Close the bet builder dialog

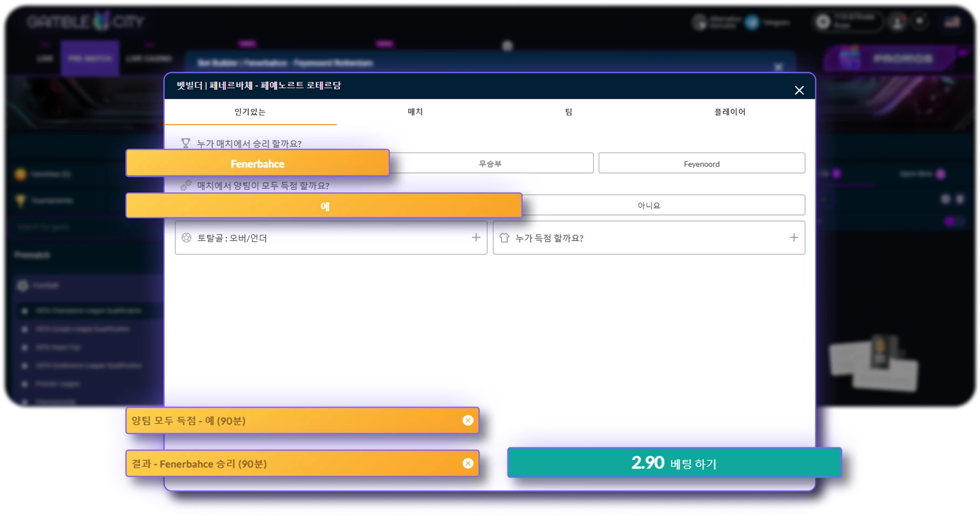(799, 90)
